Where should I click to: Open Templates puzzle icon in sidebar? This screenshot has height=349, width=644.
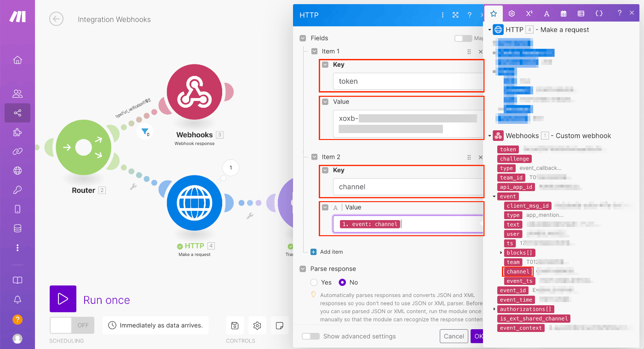point(17,133)
